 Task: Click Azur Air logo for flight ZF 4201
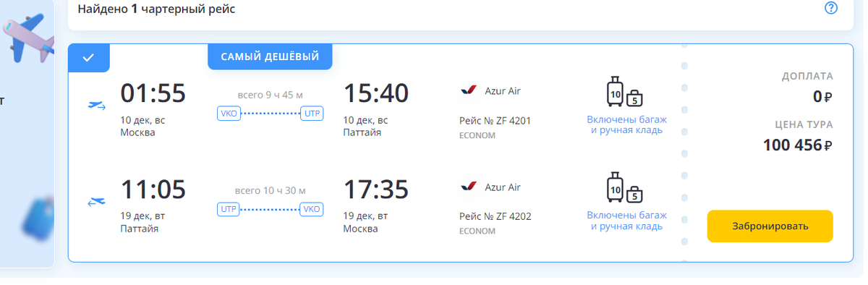(469, 91)
